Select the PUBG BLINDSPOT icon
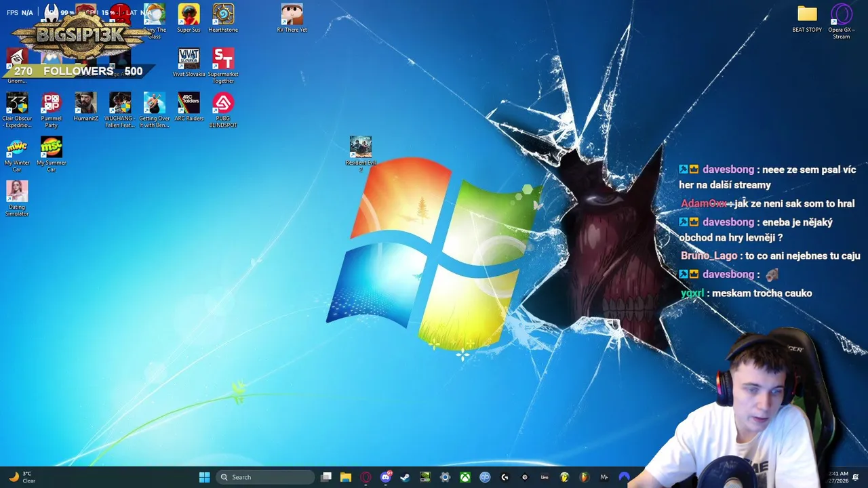 pos(223,110)
